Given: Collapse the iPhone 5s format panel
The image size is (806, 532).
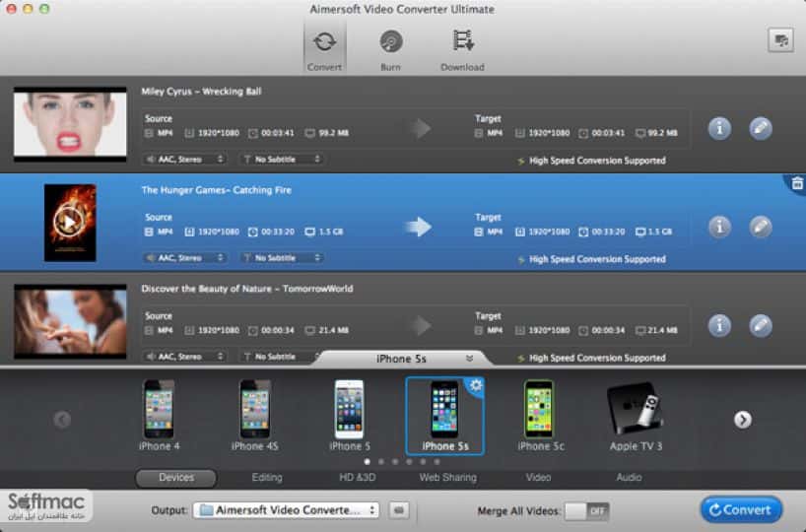Looking at the screenshot, I should coord(469,359).
